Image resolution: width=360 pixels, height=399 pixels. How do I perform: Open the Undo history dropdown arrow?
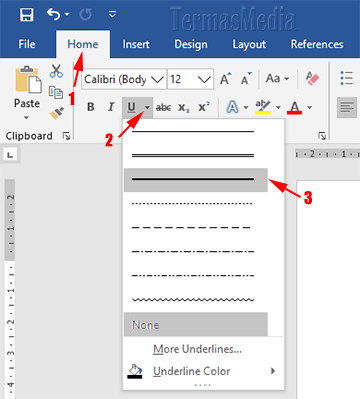[x=67, y=14]
